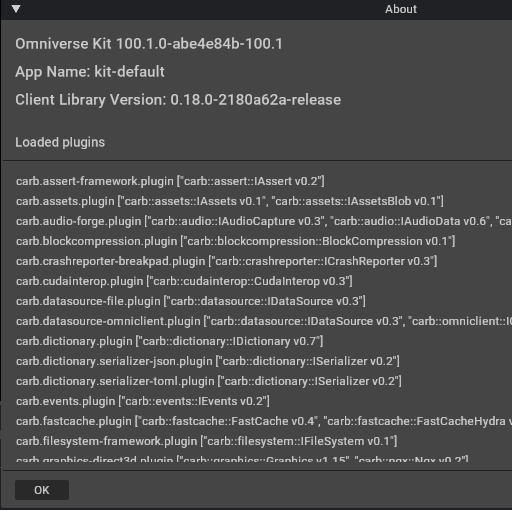The height and width of the screenshot is (512, 512).
Task: Select carb.dictionary.serializer-json.plugin entry
Action: point(208,361)
